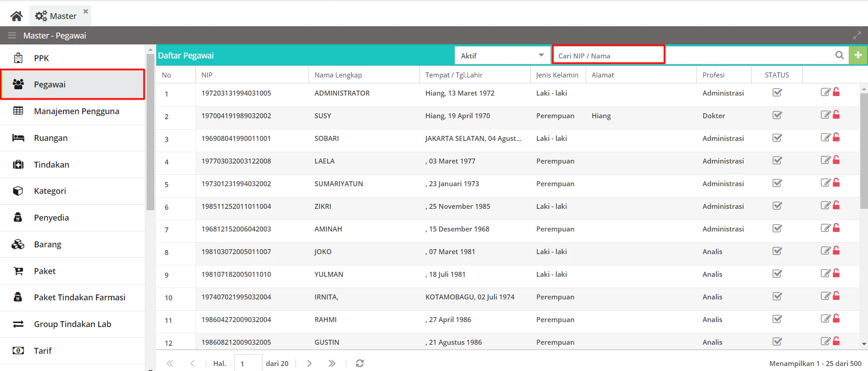Open Ruangan menu item
Viewport: 868px width, 371px height.
pyautogui.click(x=72, y=138)
